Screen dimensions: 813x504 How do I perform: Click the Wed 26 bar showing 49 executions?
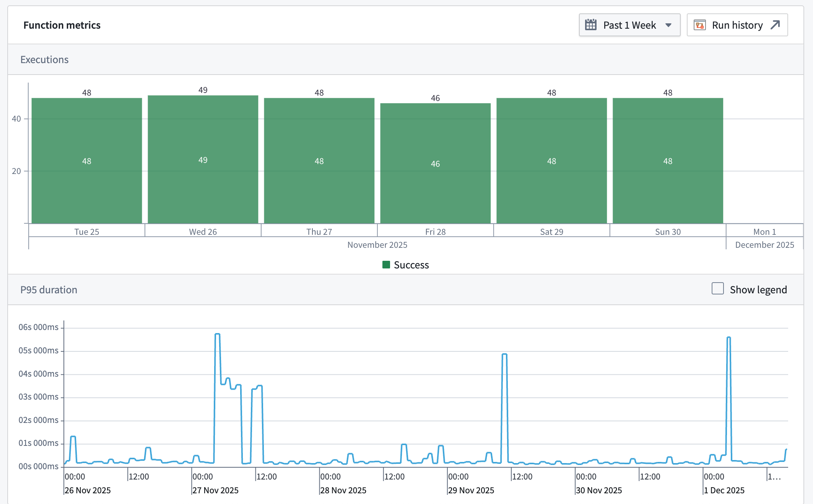click(203, 161)
